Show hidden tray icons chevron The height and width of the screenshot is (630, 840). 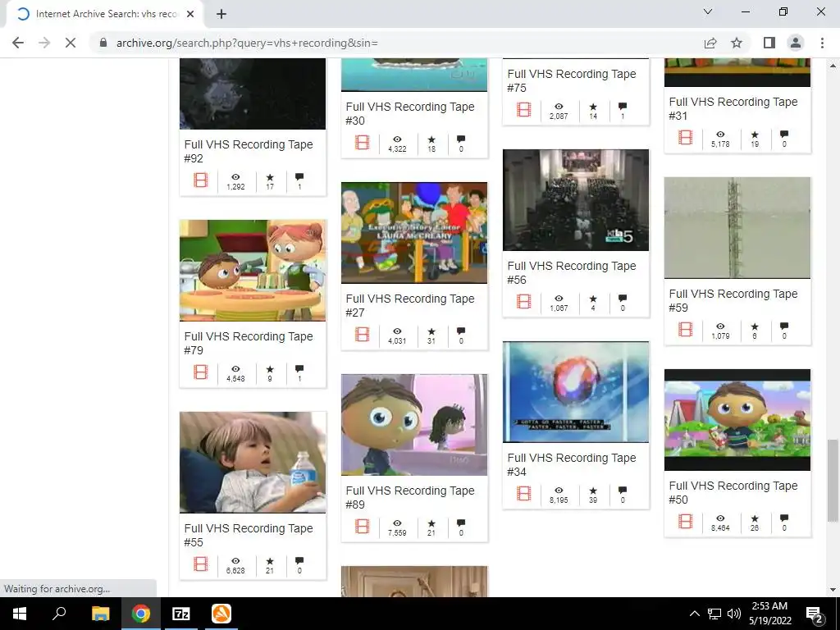[x=694, y=614]
